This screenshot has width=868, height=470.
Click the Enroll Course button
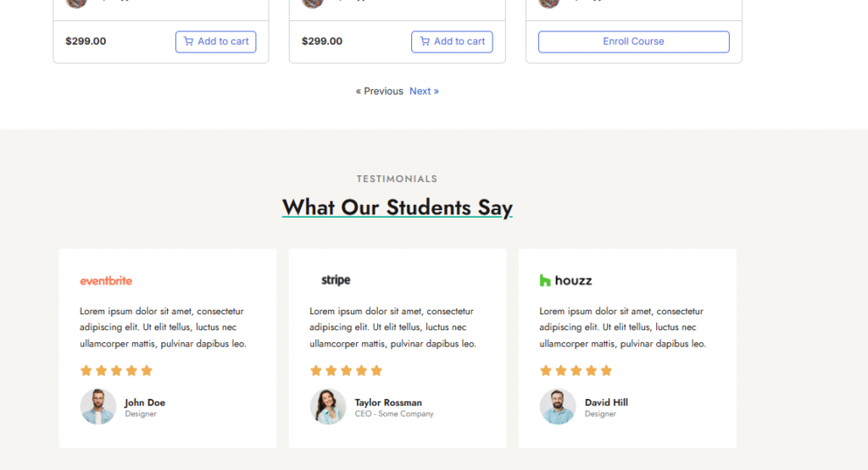point(633,41)
